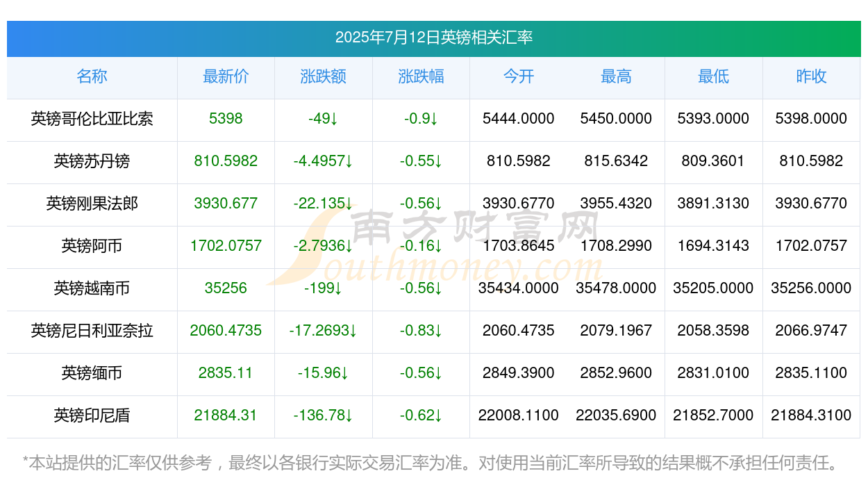This screenshot has width=868, height=485.
Task: Click high value 35478.0000
Action: coord(616,288)
